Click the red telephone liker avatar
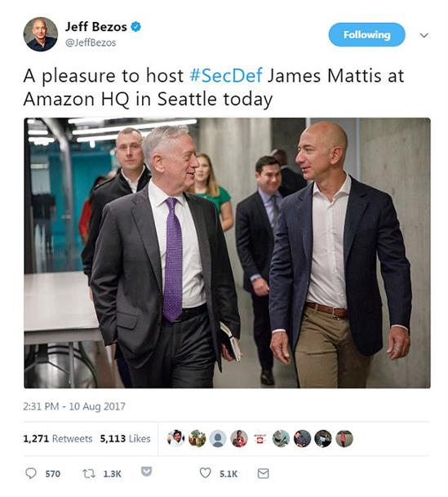Viewport: 448px width, 497px height. tap(259, 439)
